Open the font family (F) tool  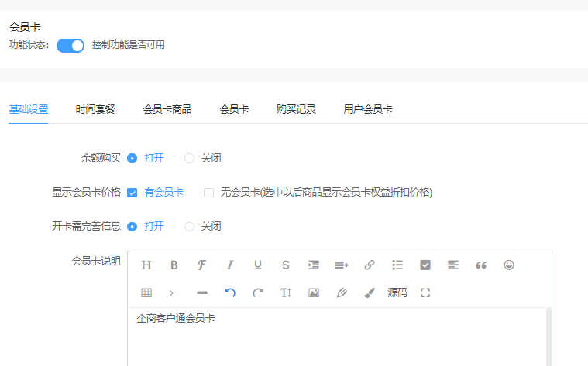(x=201, y=265)
